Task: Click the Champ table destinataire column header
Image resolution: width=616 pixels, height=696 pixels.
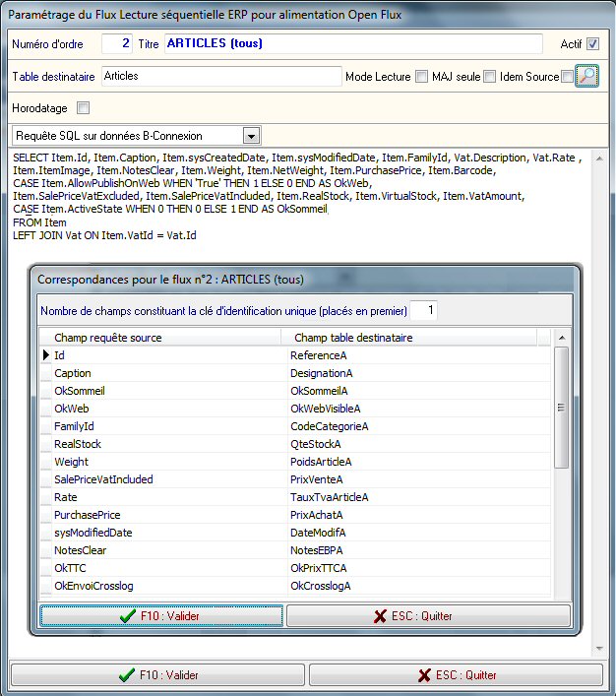Action: (x=408, y=338)
